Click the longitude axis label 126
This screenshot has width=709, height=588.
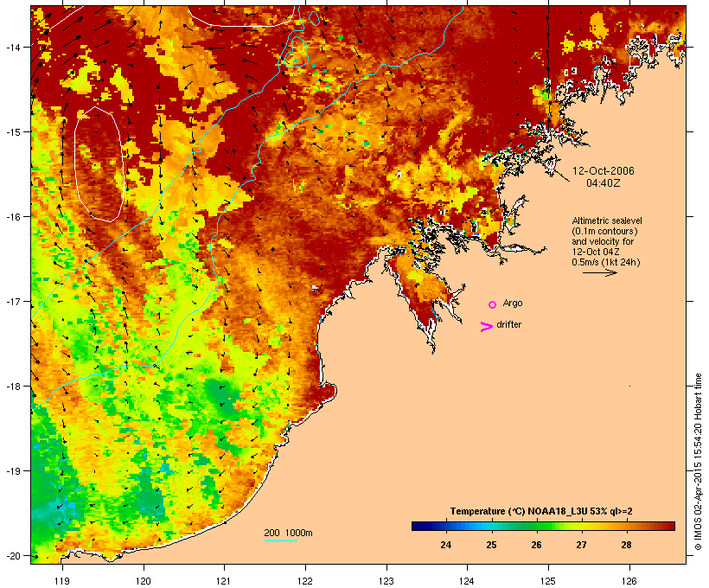629,581
